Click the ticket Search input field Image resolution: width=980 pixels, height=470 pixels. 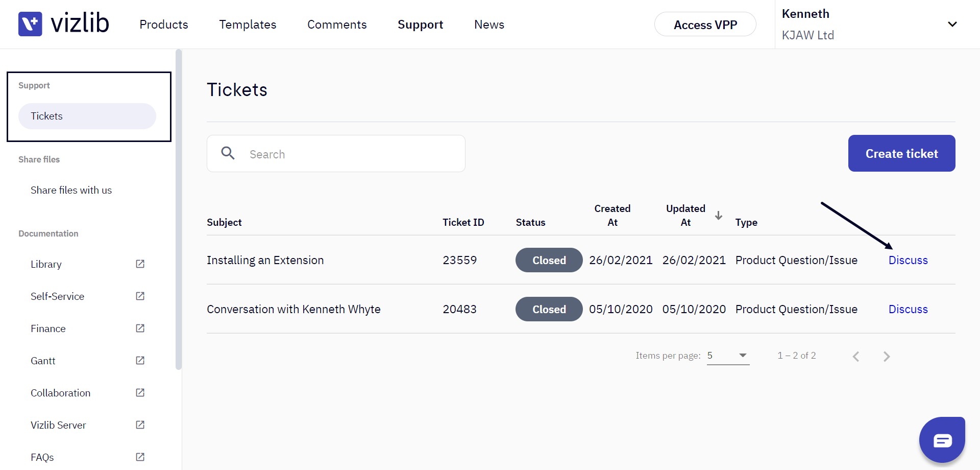(x=336, y=153)
